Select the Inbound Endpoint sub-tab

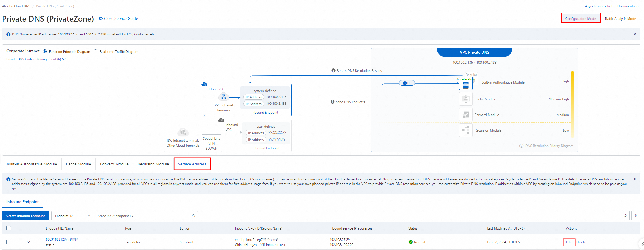point(23,202)
